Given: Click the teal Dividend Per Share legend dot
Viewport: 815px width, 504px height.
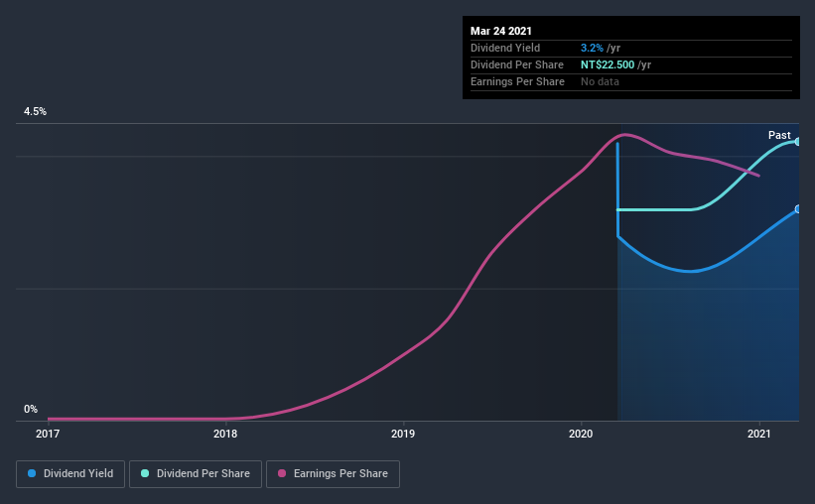Looking at the screenshot, I should (x=145, y=473).
